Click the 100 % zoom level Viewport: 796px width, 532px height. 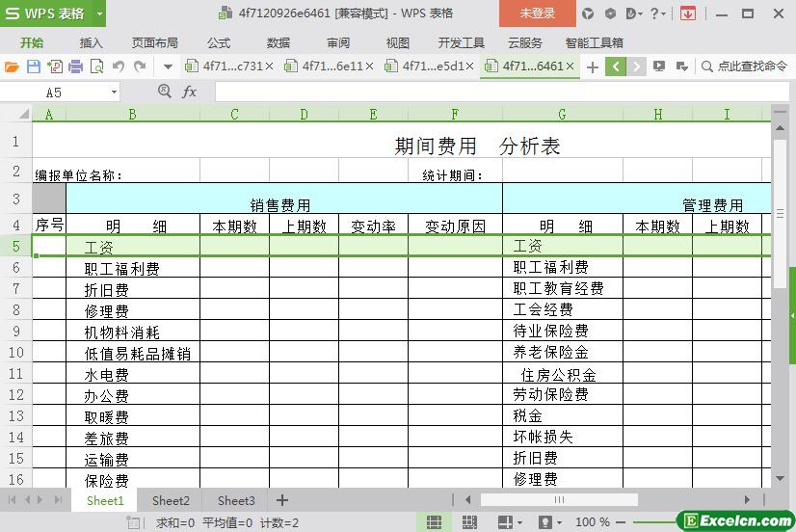[593, 521]
